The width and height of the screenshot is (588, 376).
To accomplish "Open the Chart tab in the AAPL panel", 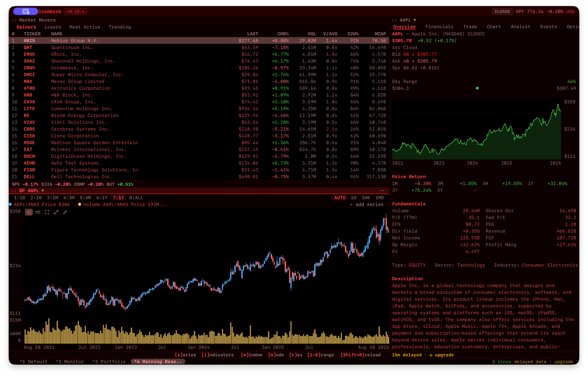I will pos(494,27).
